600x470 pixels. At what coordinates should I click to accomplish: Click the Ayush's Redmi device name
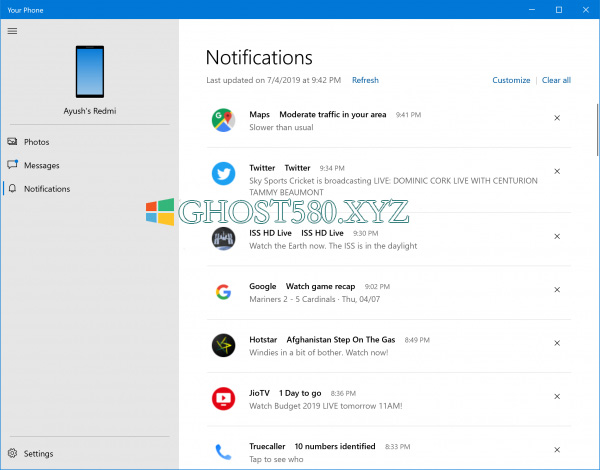pyautogui.click(x=90, y=111)
